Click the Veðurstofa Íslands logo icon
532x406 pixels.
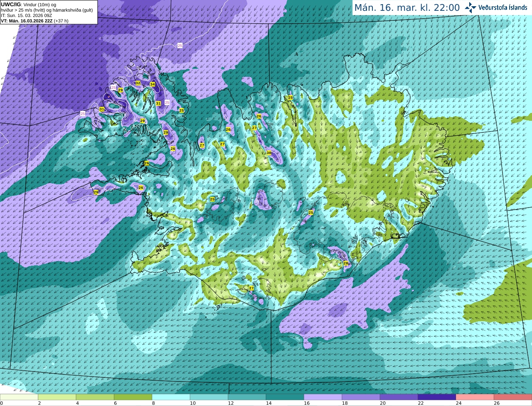(470, 7)
